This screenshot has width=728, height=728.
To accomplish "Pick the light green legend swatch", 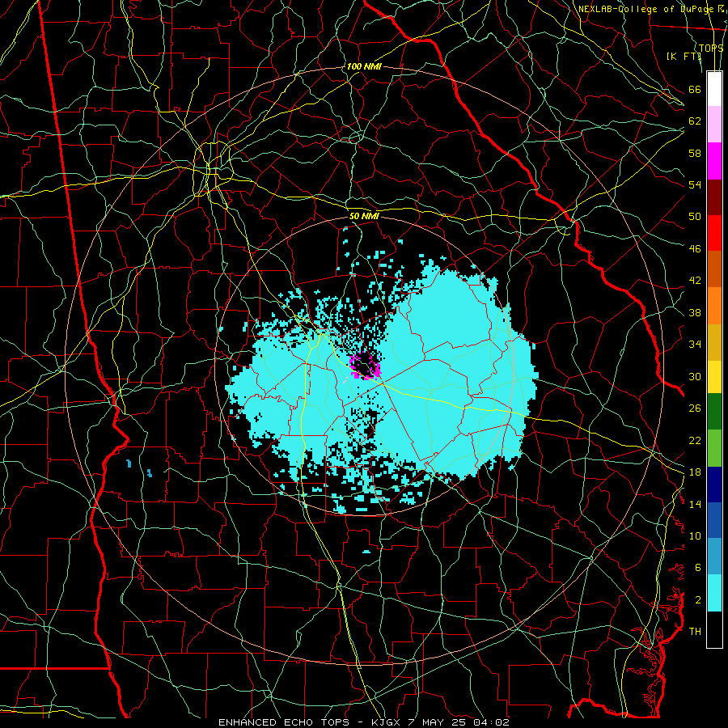I will pyautogui.click(x=714, y=448).
